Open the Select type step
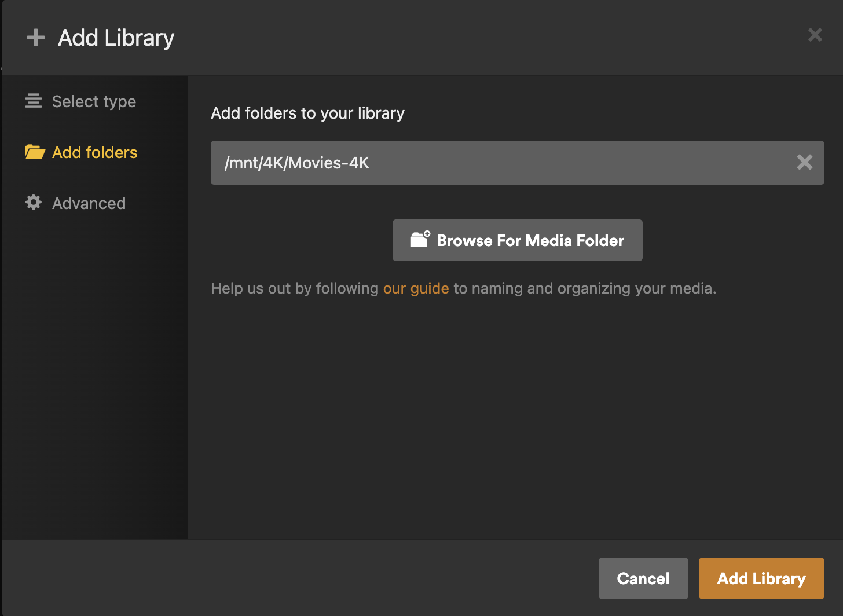 tap(81, 101)
